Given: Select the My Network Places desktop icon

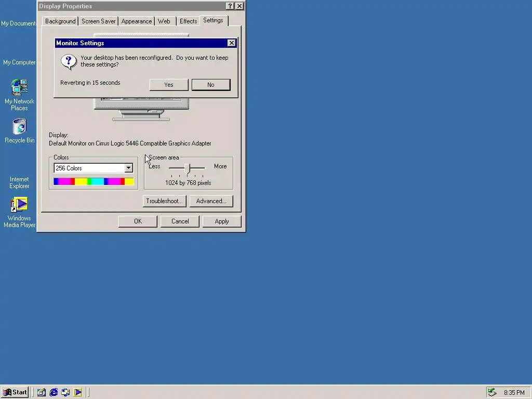Looking at the screenshot, I should point(19,95).
